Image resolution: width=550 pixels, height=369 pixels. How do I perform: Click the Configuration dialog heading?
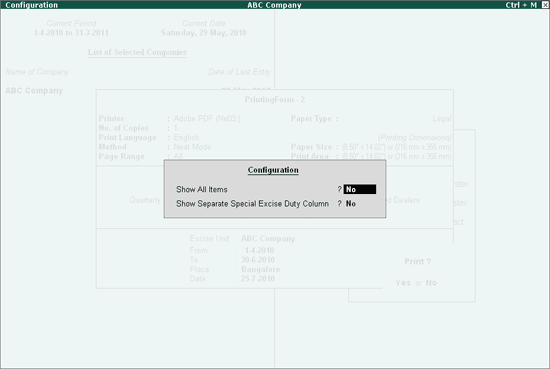pyautogui.click(x=273, y=170)
